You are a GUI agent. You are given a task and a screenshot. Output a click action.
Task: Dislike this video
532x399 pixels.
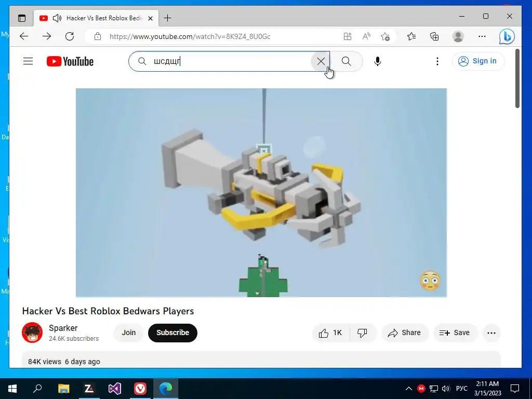tap(362, 333)
